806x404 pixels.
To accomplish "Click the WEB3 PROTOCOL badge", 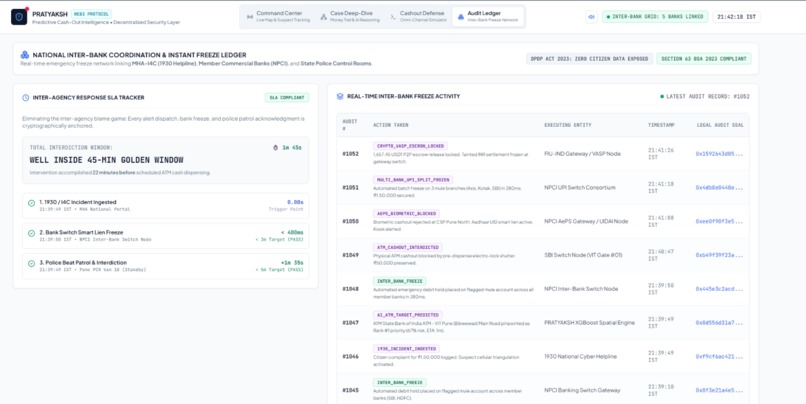I will (91, 14).
